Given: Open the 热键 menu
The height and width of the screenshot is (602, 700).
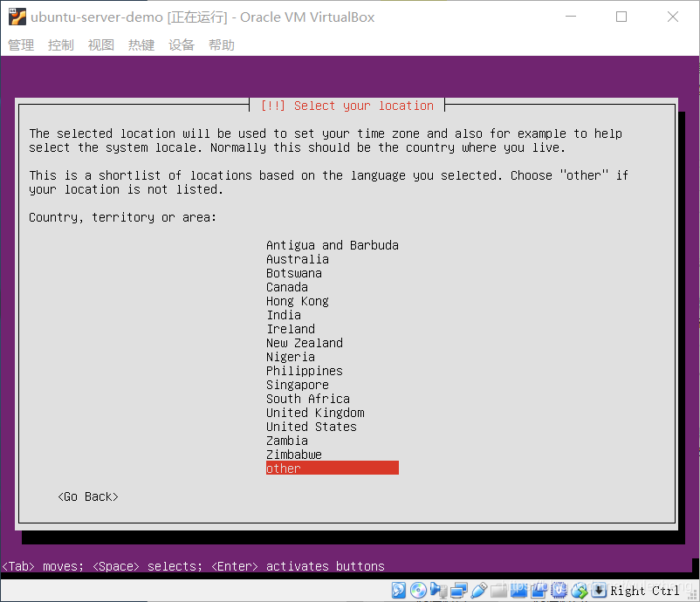Looking at the screenshot, I should pyautogui.click(x=141, y=45).
